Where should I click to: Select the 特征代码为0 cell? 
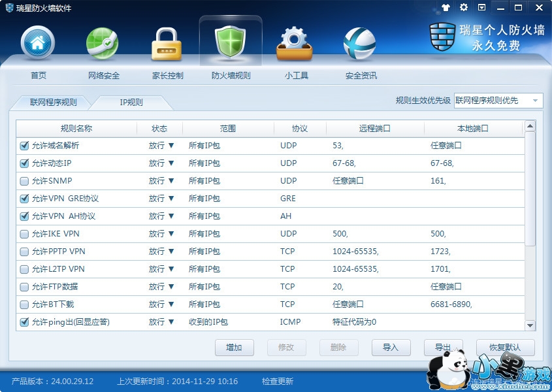pos(355,322)
